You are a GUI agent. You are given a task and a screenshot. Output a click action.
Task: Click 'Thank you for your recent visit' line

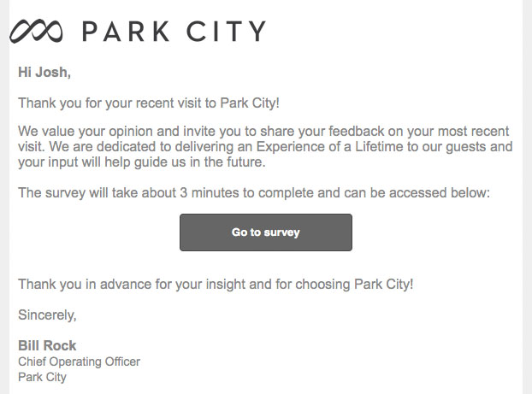click(149, 103)
